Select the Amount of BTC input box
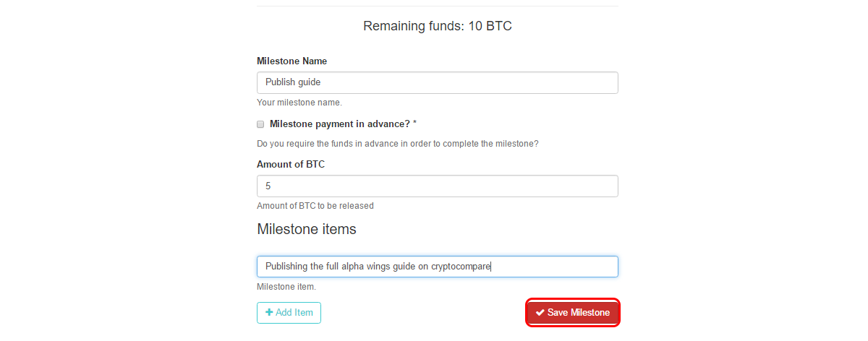 click(x=438, y=186)
